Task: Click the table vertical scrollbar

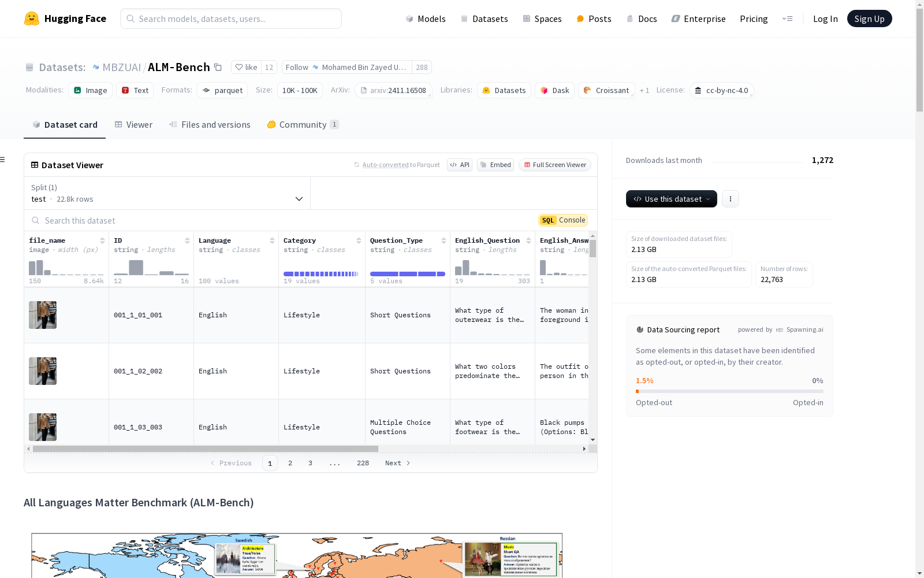Action: pyautogui.click(x=593, y=249)
